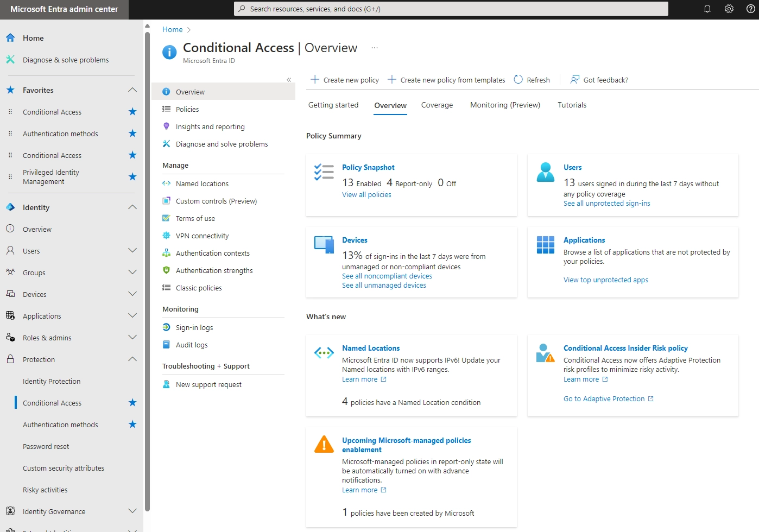The width and height of the screenshot is (759, 532).
Task: Click the Devices card monitor icon
Action: click(x=324, y=245)
